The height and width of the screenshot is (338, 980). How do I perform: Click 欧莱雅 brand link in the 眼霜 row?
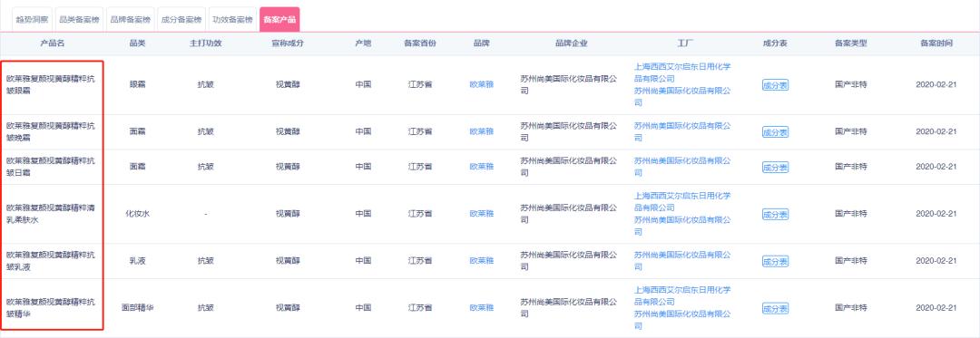click(481, 85)
